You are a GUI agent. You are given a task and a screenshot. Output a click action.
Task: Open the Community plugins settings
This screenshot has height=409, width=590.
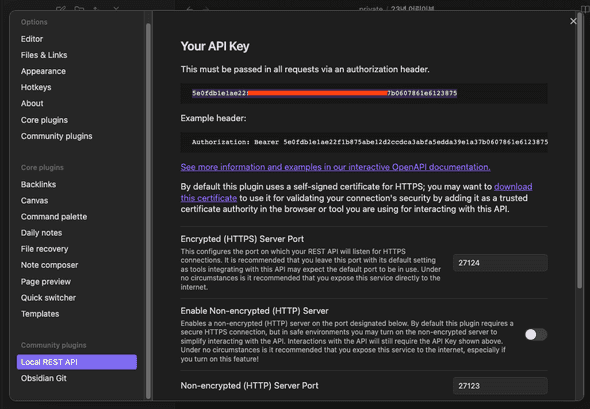pyautogui.click(x=56, y=136)
